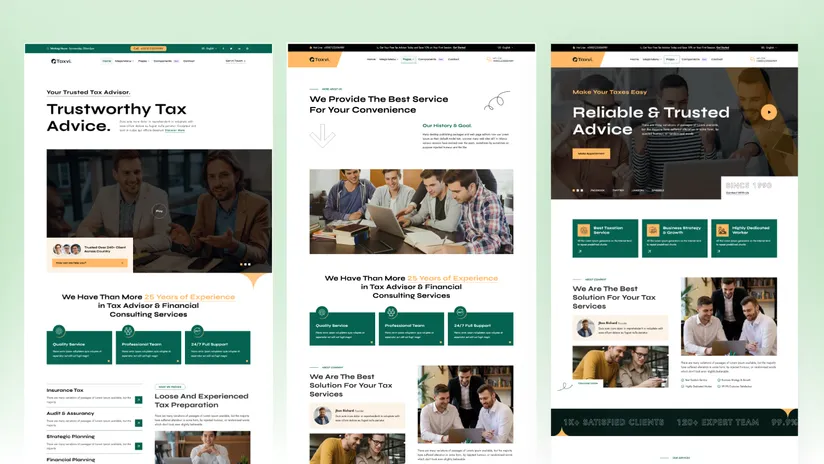The image size is (824, 464).
Task: Click the Professional Team card icon on Trustworthy Tax page
Action: (128, 331)
